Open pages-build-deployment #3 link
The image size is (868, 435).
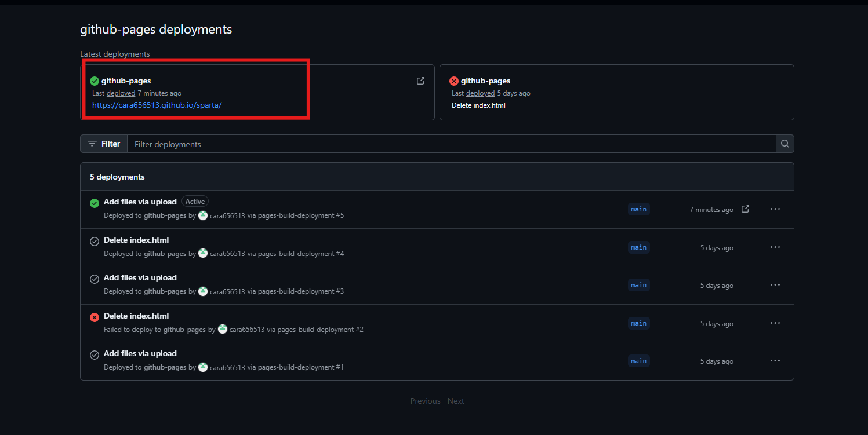(301, 291)
